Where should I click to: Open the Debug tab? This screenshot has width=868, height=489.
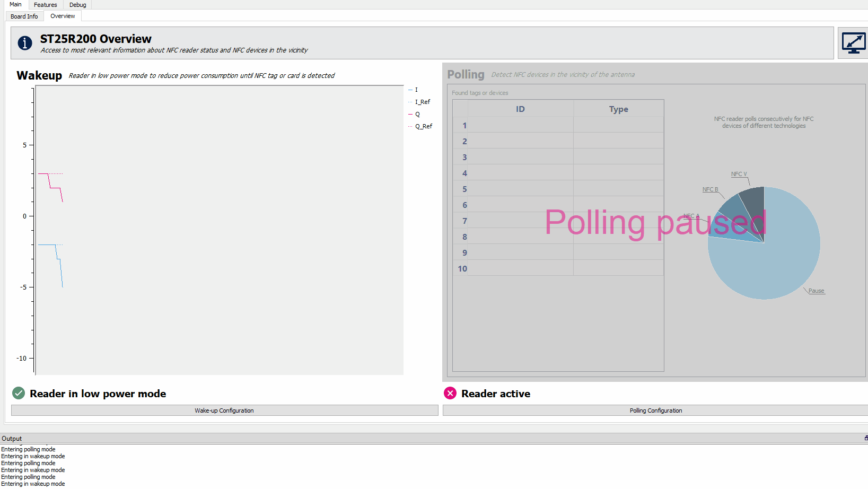click(78, 5)
